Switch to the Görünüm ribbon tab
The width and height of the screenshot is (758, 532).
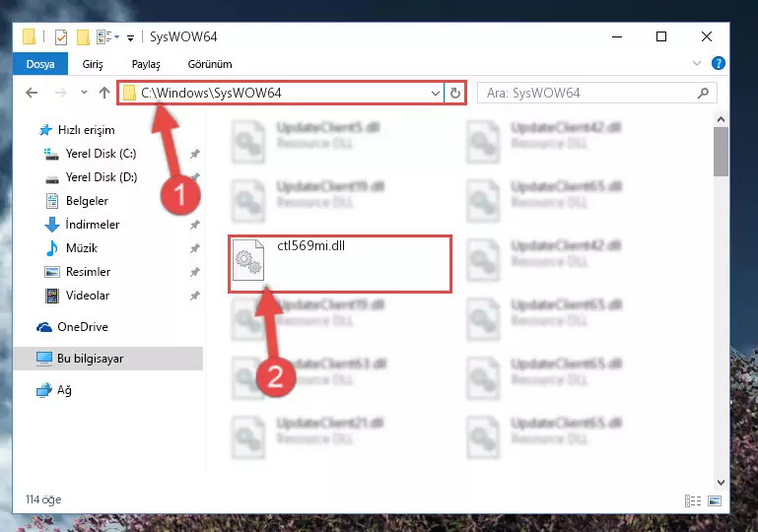210,64
